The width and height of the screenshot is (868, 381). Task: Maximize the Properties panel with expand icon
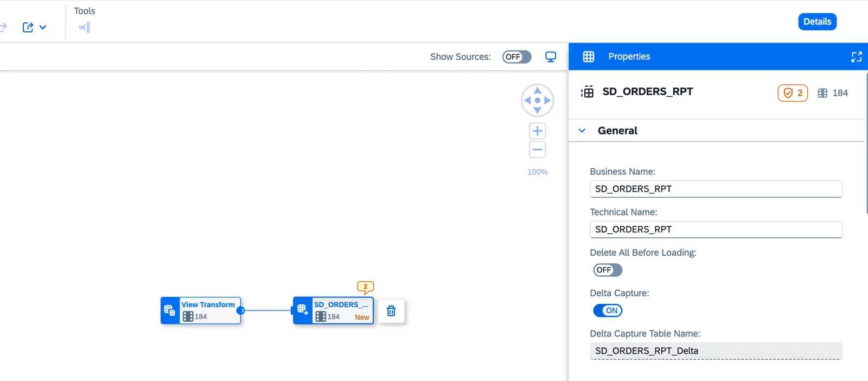tap(857, 57)
